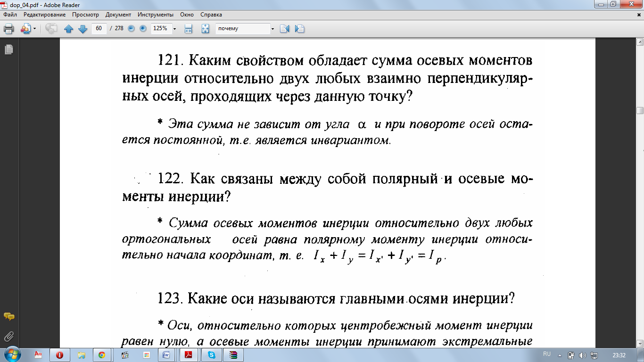Viewport: 644px width, 362px height.
Task: Open the Comments panel in left sidebar
Action: (8, 317)
